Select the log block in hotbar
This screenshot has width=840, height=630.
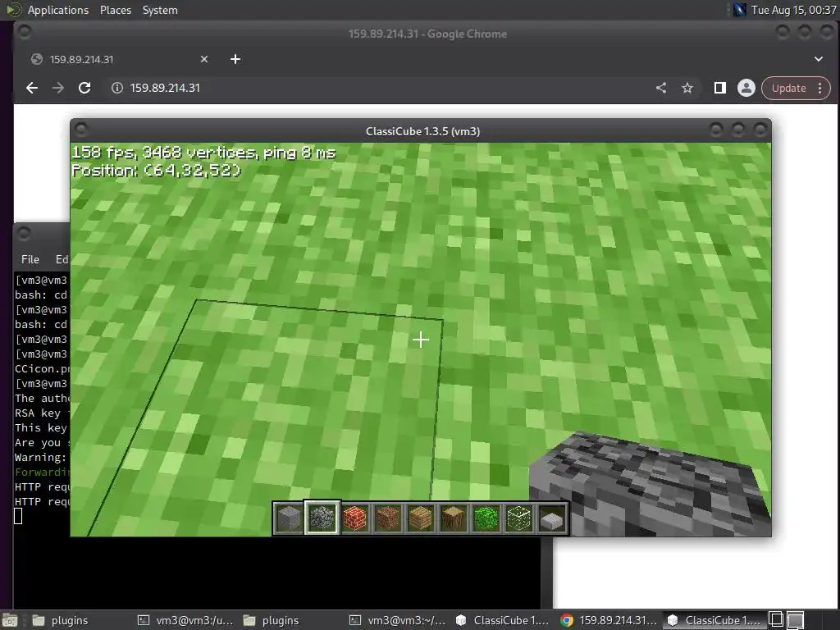(x=453, y=518)
